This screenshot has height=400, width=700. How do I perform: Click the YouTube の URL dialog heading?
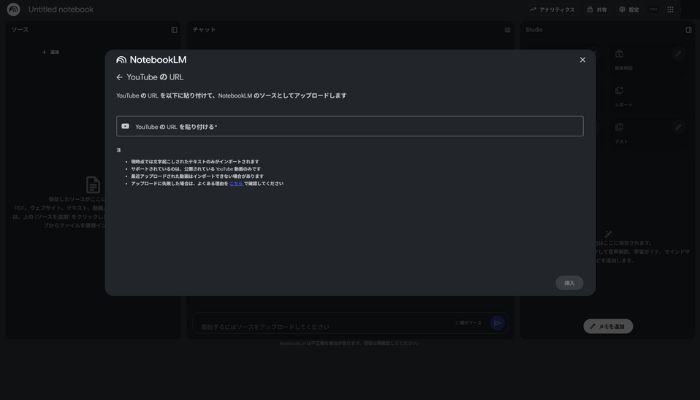pos(155,77)
